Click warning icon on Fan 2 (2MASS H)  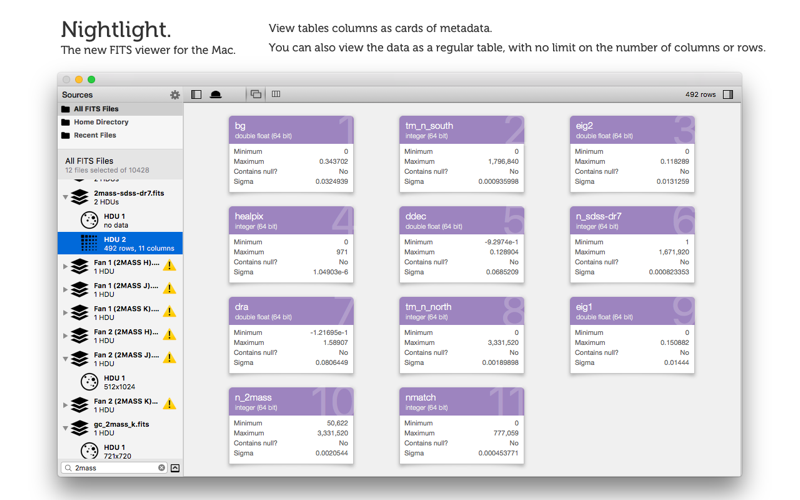[x=169, y=335]
